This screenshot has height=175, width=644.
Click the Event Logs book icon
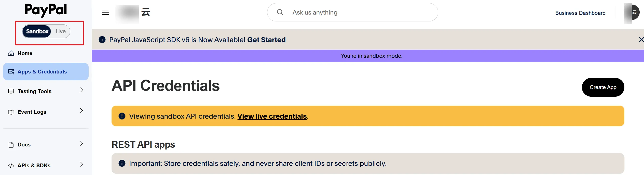11,112
